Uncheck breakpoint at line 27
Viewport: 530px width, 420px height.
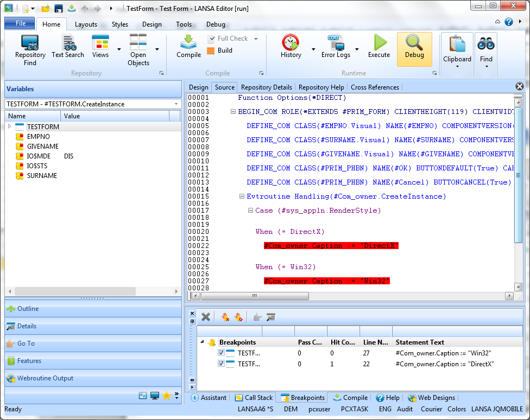pos(221,353)
